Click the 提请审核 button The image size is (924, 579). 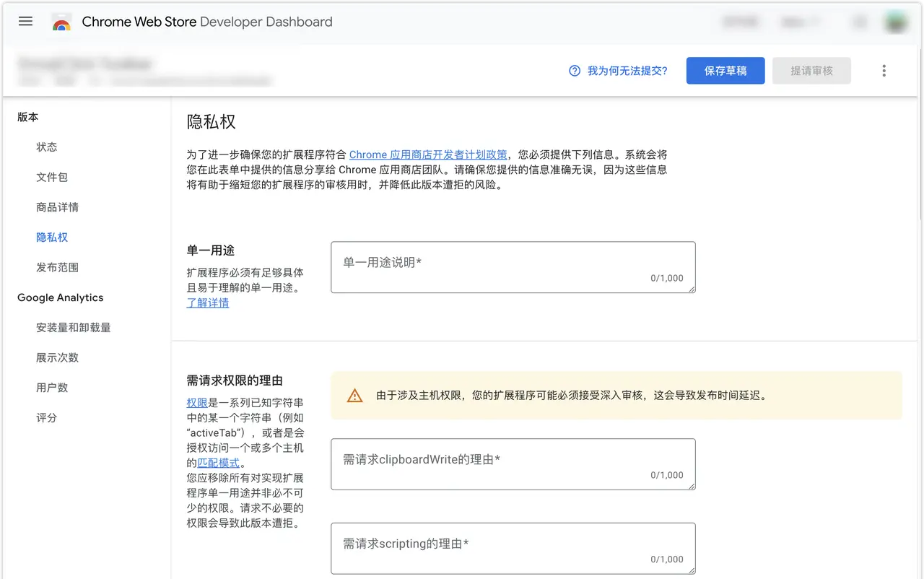click(811, 71)
